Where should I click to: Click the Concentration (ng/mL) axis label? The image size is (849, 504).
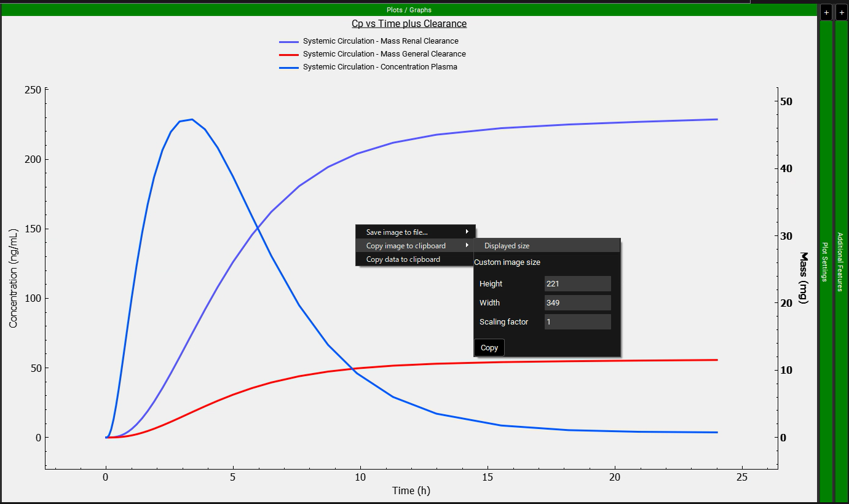tap(14, 278)
